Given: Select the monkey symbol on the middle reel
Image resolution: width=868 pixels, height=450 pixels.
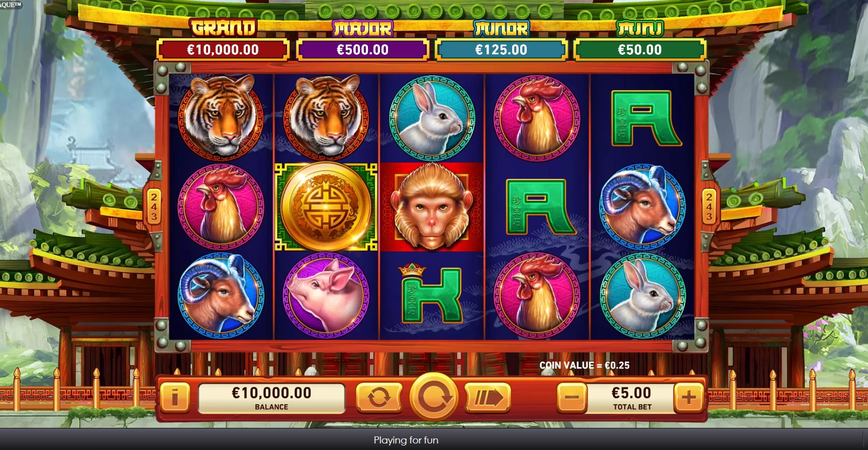Looking at the screenshot, I should click(432, 207).
